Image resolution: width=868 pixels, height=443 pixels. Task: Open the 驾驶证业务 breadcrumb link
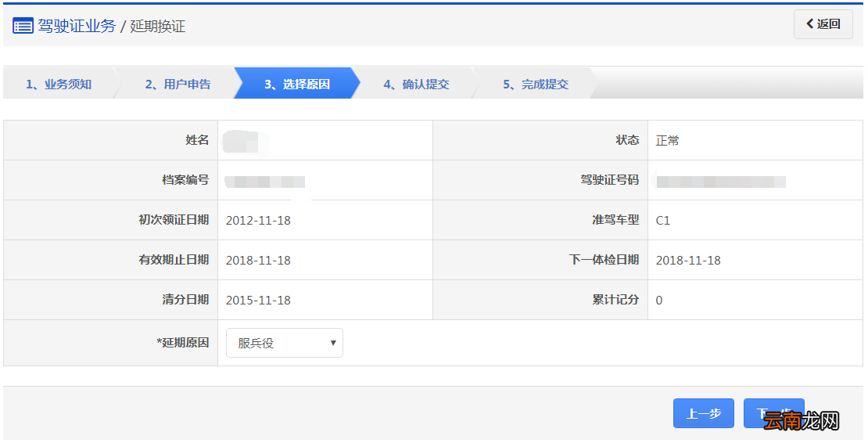(77, 26)
